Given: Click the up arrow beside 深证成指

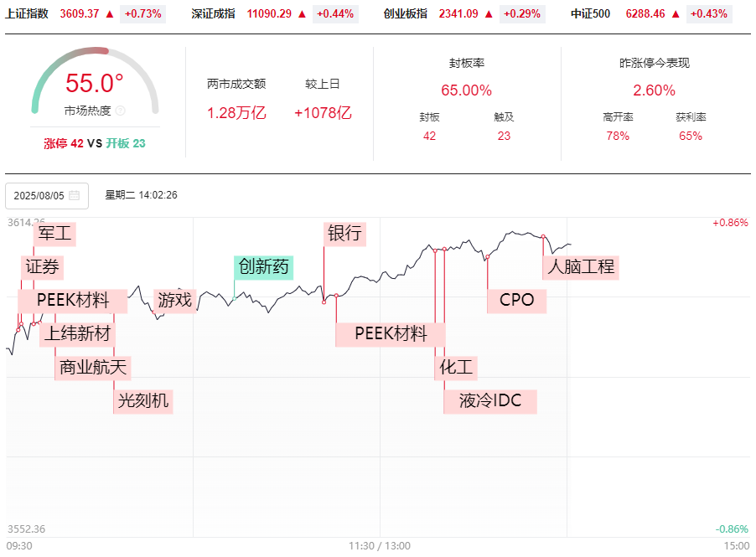Looking at the screenshot, I should (x=301, y=13).
